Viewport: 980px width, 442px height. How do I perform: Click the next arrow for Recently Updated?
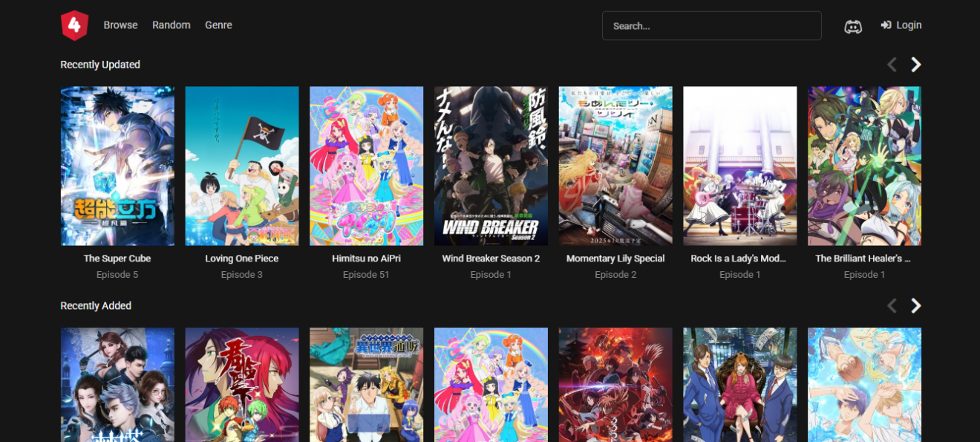pos(915,64)
